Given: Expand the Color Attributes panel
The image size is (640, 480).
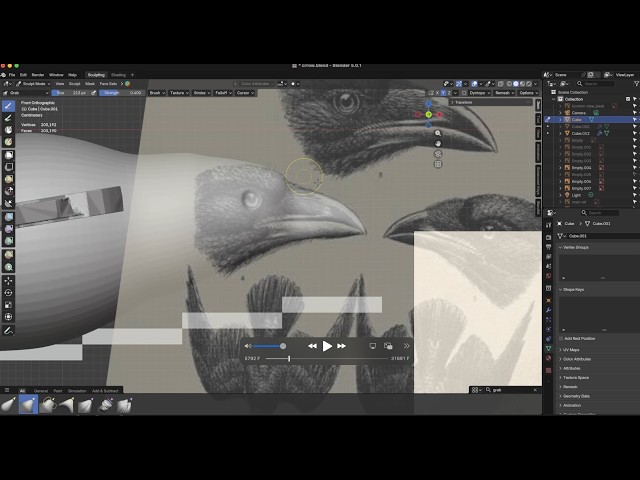Looking at the screenshot, I should (577, 359).
